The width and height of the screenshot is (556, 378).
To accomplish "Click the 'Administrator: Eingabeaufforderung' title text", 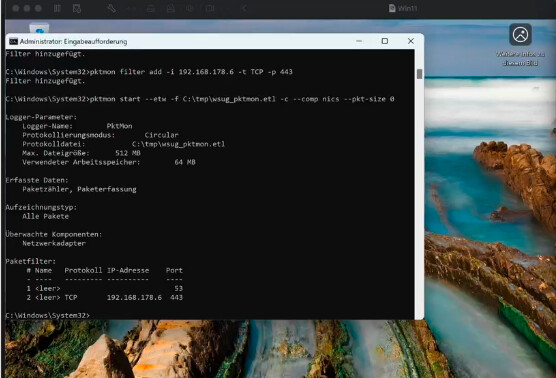I will [73, 41].
